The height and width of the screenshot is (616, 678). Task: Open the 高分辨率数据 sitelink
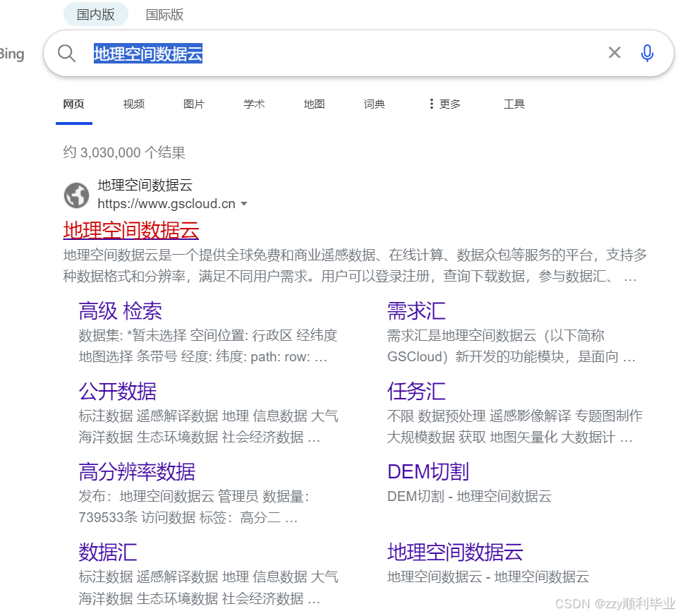tap(137, 471)
